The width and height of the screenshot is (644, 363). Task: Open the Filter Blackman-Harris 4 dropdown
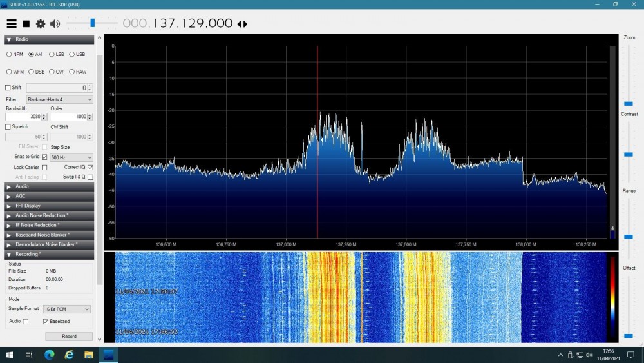click(x=59, y=99)
